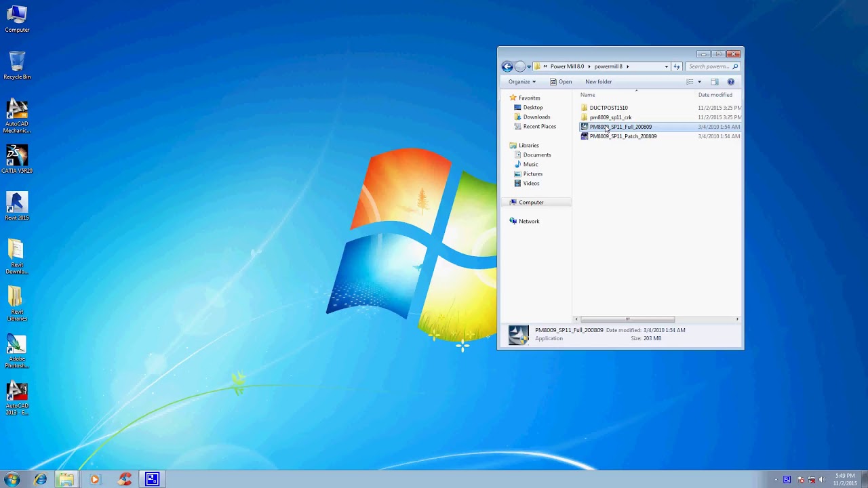Launch CATIA V5R20 from the desktop
The width and height of the screenshot is (868, 488).
pyautogui.click(x=17, y=159)
